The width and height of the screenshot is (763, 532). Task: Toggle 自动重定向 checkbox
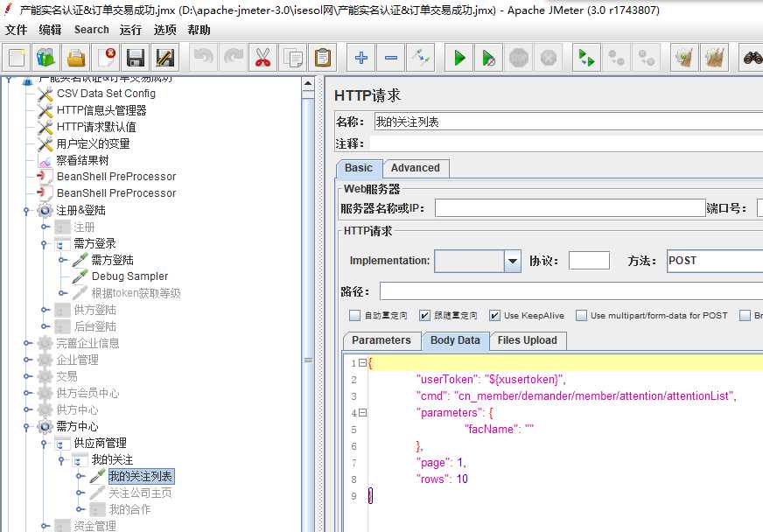(x=354, y=315)
